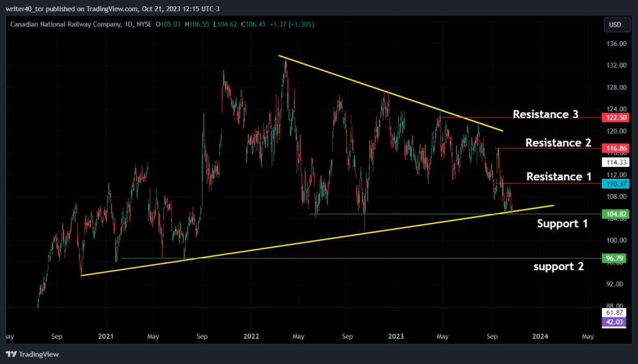Select the blue 110.37 price label
Viewport: 638px width, 364px height.
pos(616,184)
